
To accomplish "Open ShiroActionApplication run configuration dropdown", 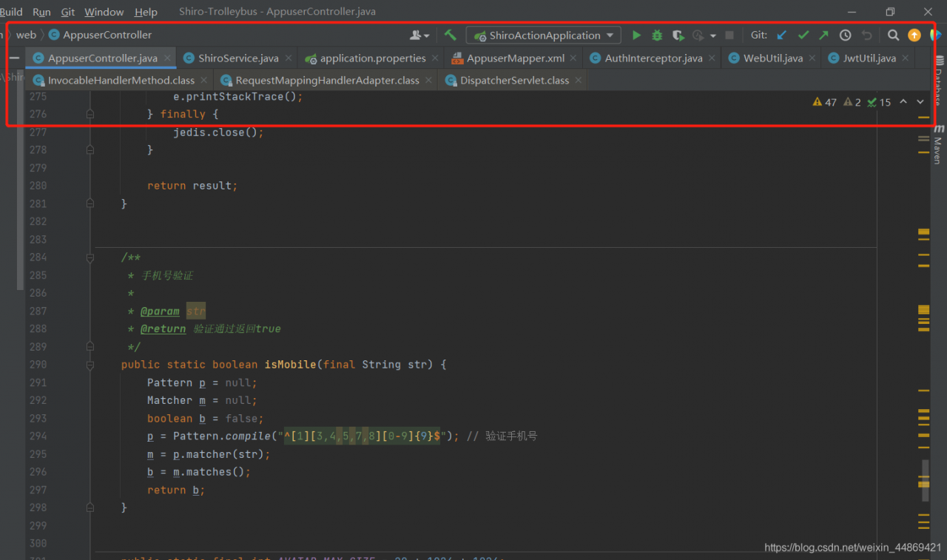I will (x=543, y=36).
